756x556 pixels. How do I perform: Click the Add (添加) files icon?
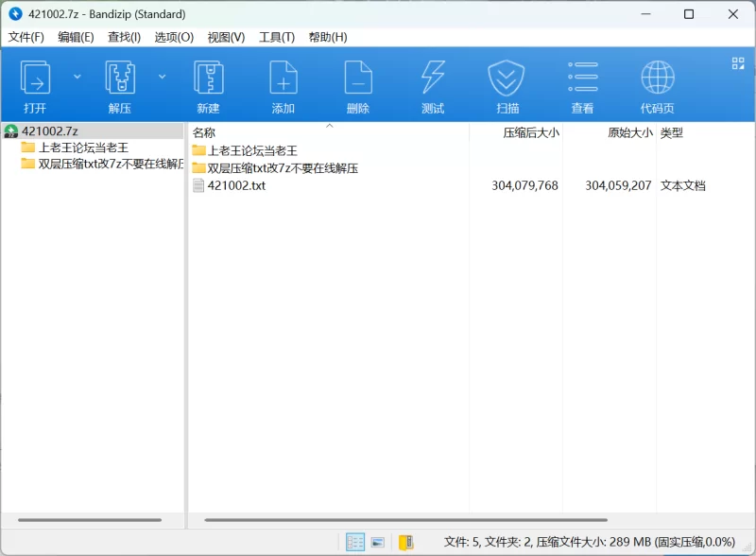[x=283, y=78]
